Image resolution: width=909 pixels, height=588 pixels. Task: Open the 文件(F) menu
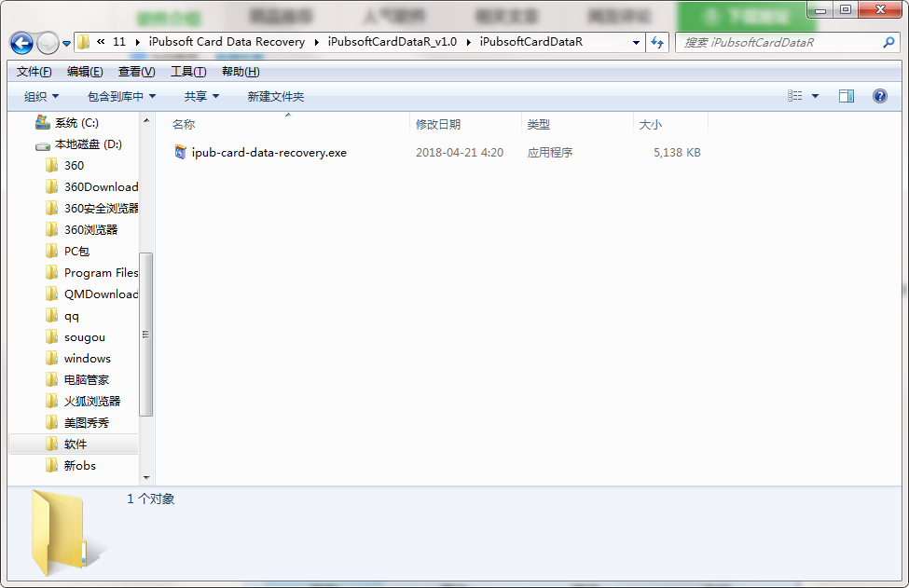coord(34,71)
